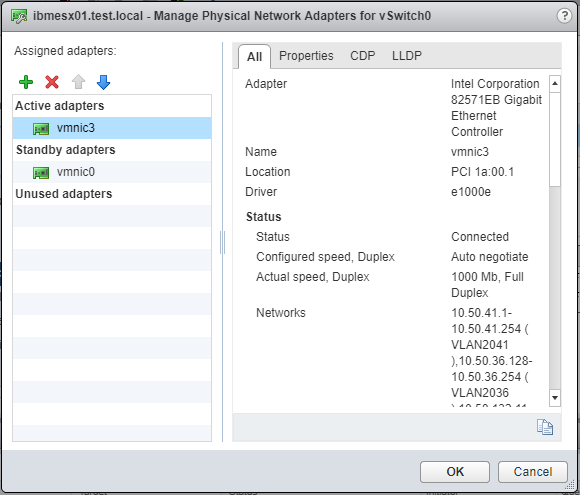Select vmnic3 under Active adapters
Image resolution: width=580 pixels, height=495 pixels.
pyautogui.click(x=112, y=128)
